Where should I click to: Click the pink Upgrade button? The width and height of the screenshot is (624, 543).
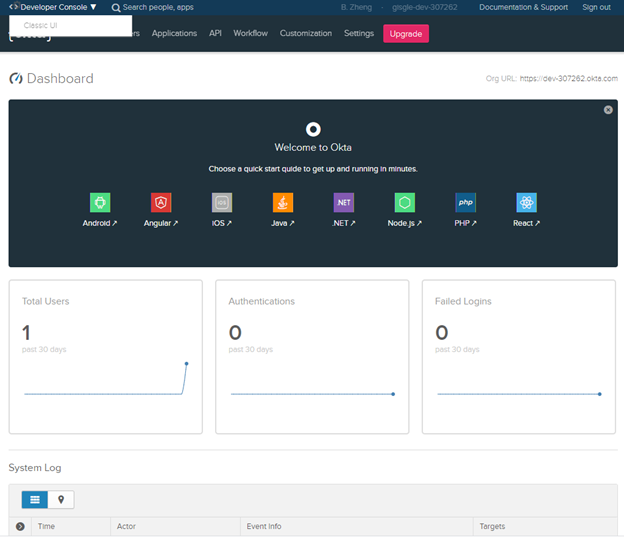406,34
